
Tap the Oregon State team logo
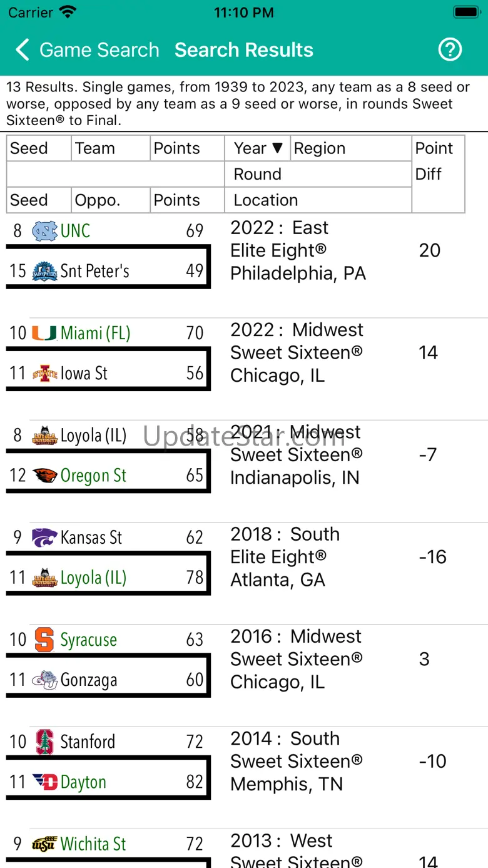(44, 476)
